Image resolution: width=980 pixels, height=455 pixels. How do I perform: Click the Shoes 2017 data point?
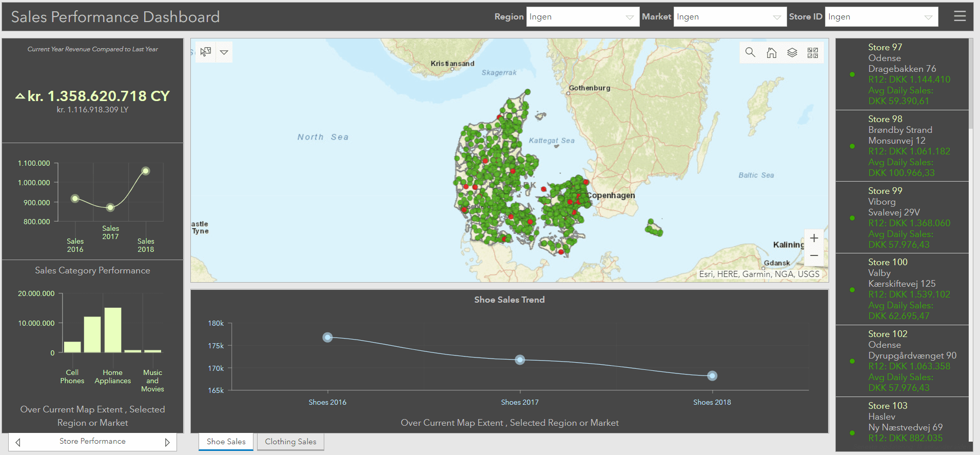[520, 360]
